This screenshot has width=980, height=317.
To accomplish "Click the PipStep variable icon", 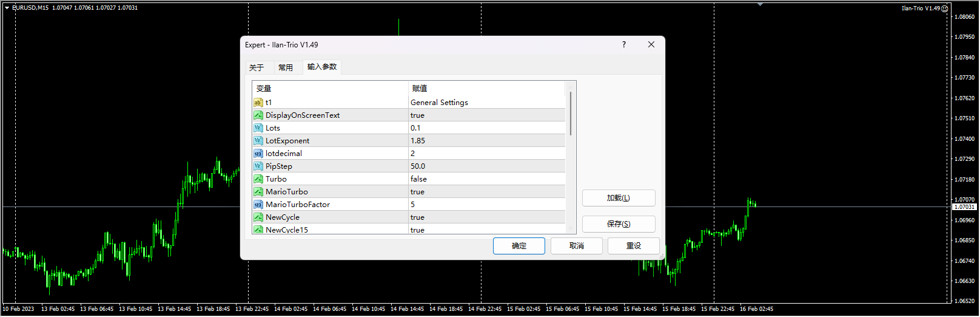I will point(258,166).
